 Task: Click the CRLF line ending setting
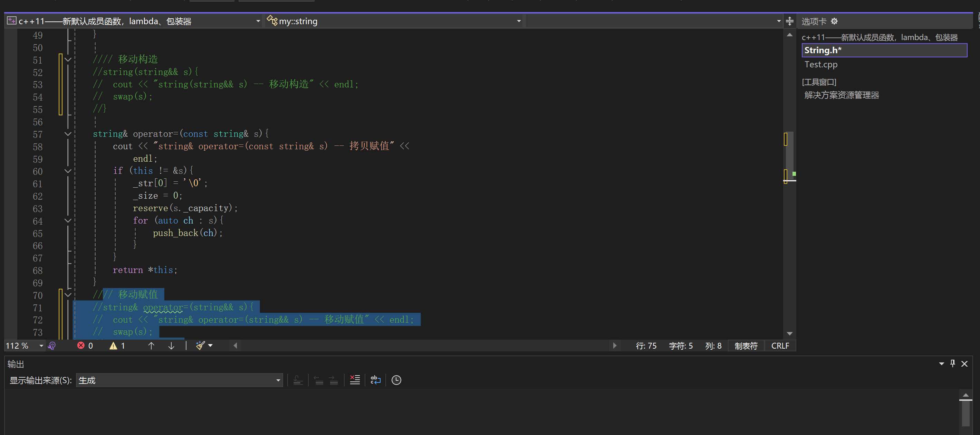pyautogui.click(x=780, y=346)
